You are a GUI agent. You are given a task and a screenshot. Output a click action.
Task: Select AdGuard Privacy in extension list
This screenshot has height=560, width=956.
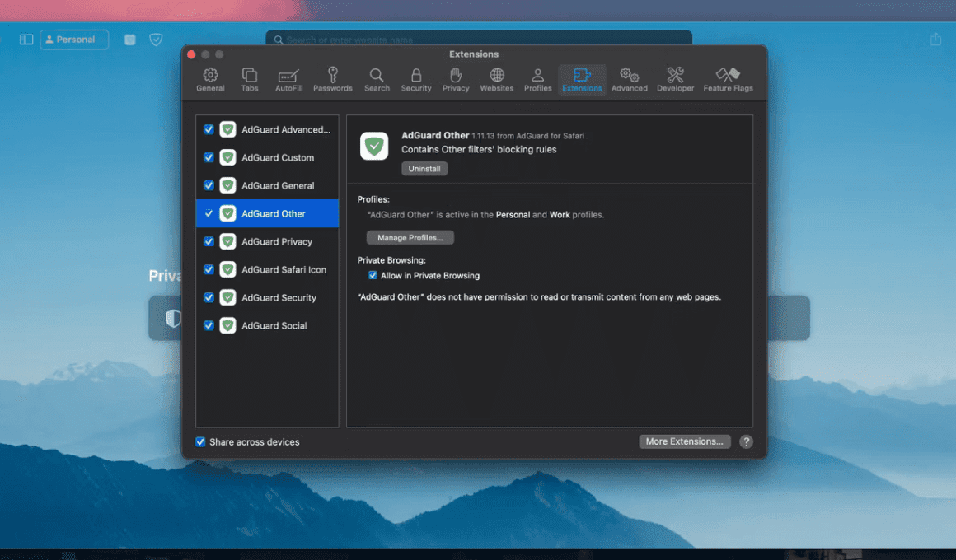point(267,241)
